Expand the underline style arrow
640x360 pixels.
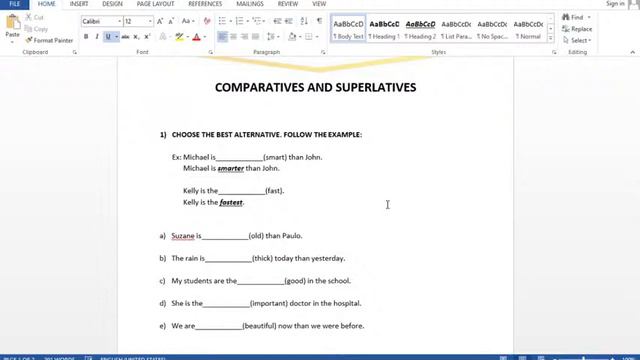[116, 37]
